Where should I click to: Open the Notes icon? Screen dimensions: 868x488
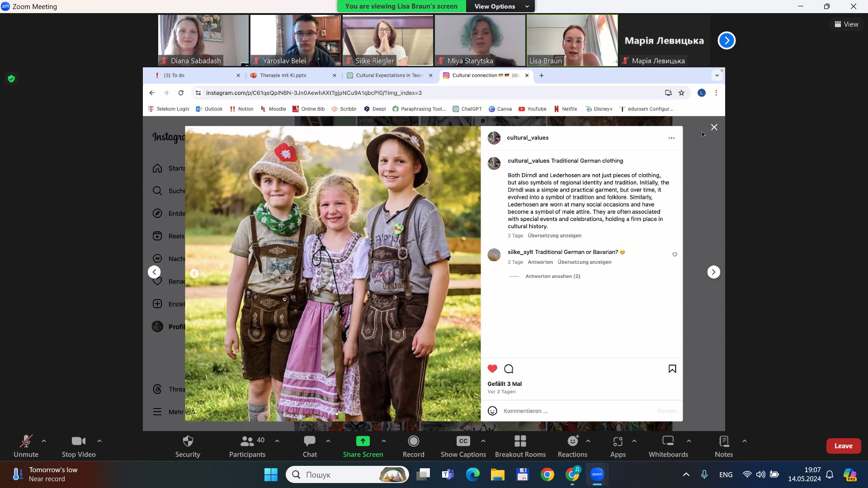click(x=723, y=441)
